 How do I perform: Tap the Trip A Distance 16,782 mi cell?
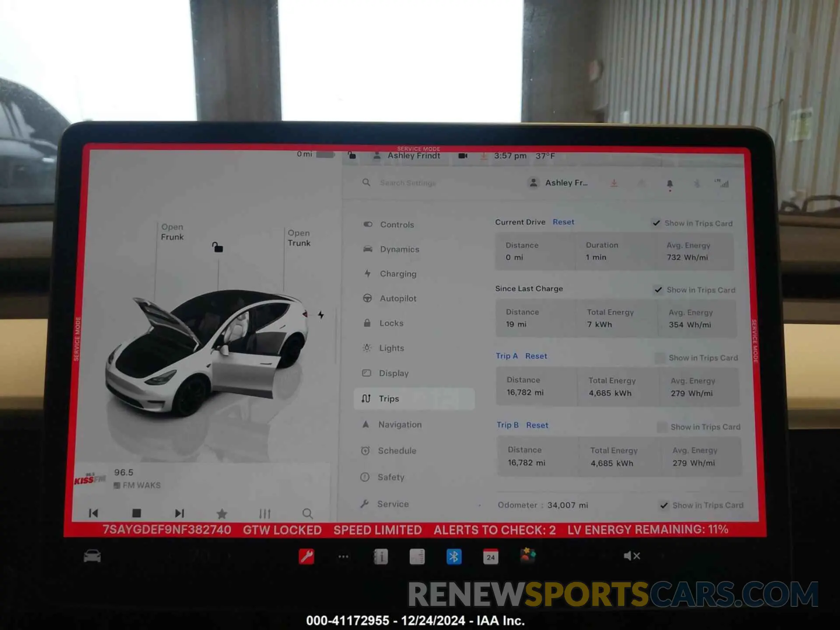536,386
